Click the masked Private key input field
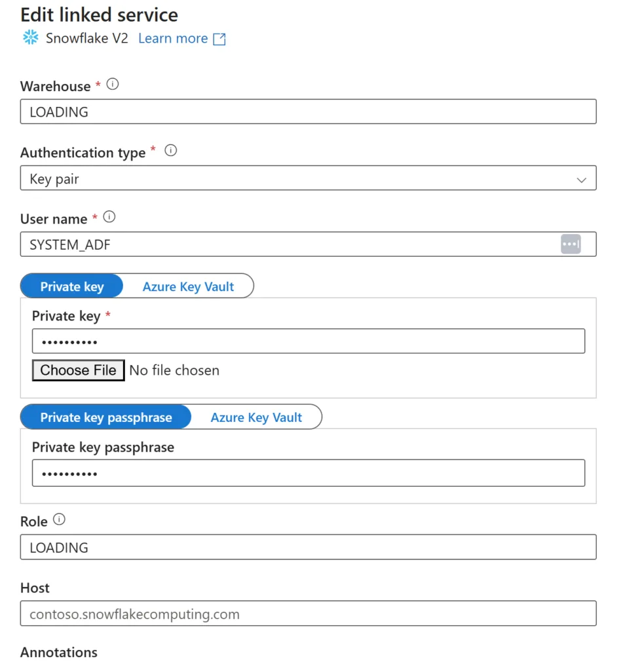644x671 pixels. tap(309, 341)
